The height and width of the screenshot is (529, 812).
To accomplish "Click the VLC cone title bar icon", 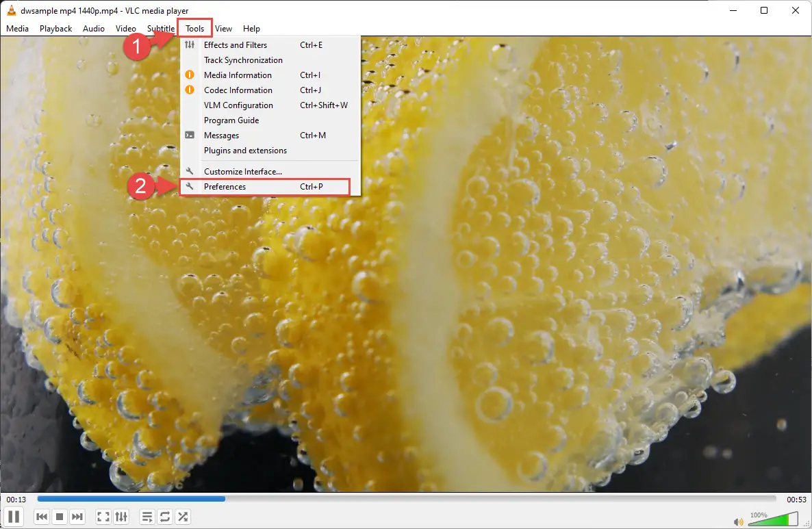I will 11,10.
